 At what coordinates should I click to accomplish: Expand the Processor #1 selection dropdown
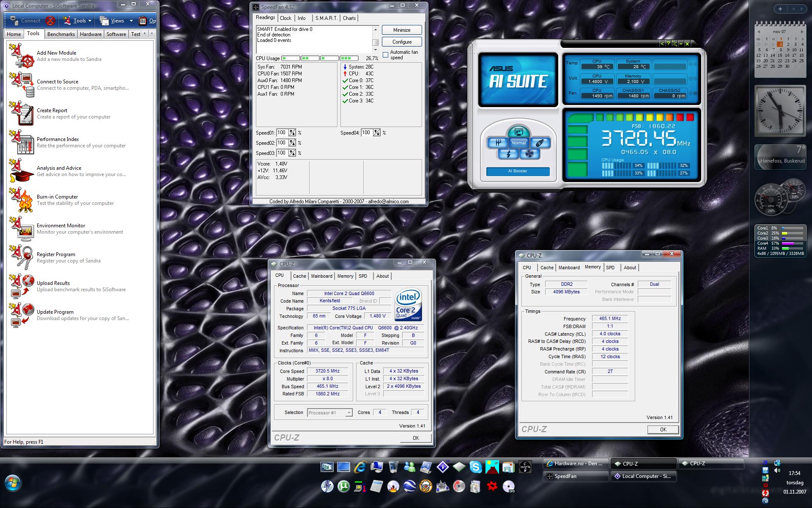tap(348, 412)
